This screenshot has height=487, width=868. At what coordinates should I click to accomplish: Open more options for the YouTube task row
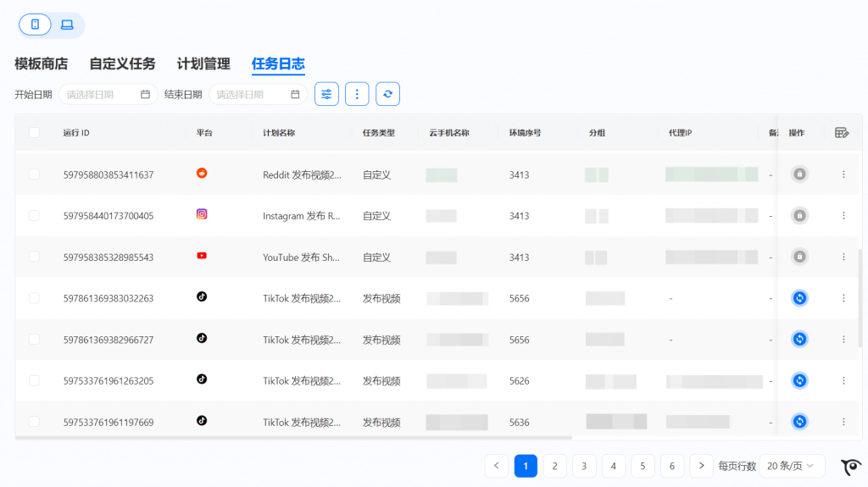click(843, 257)
